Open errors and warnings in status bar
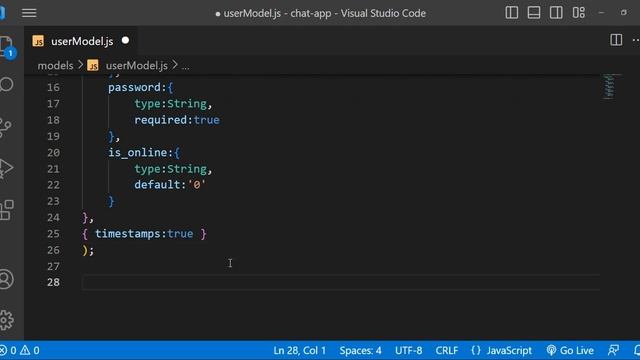The height and width of the screenshot is (360, 640). pyautogui.click(x=20, y=350)
